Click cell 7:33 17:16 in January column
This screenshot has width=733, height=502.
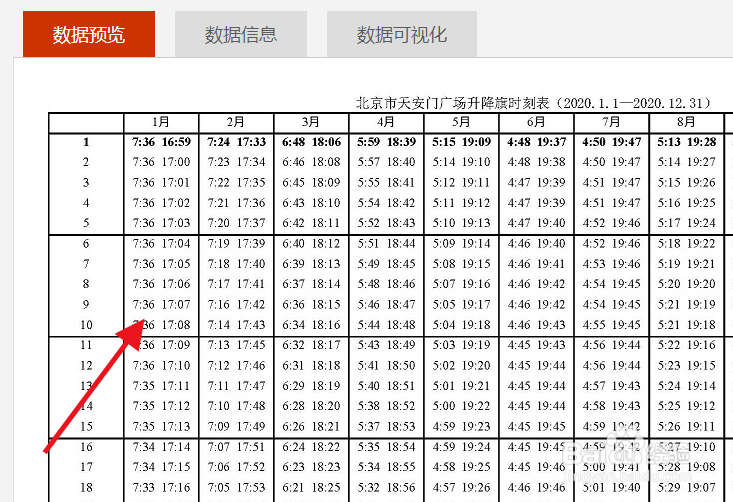(161, 488)
